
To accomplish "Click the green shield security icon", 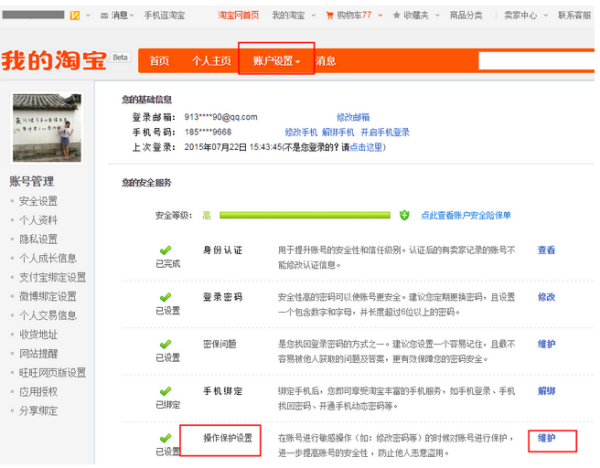I will tap(404, 215).
